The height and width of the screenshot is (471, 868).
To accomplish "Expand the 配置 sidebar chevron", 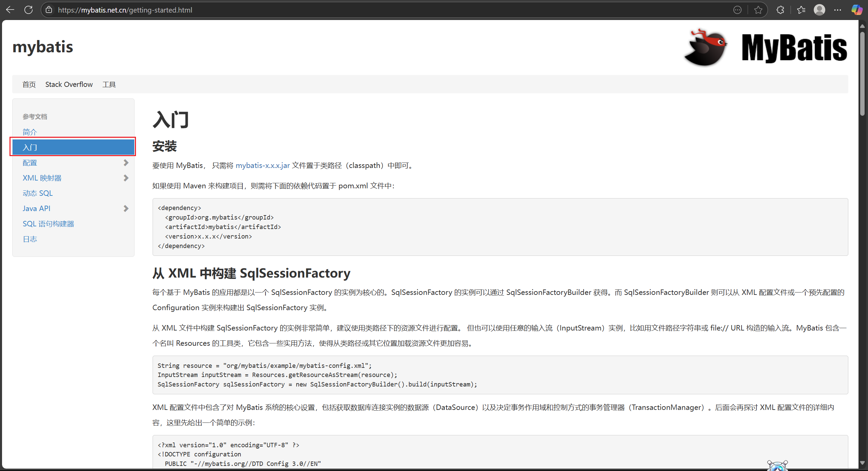I will tap(126, 163).
